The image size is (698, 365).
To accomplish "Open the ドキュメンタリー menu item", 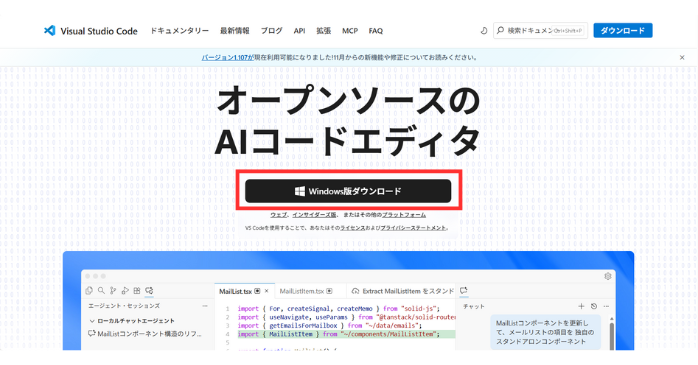I will pos(179,31).
